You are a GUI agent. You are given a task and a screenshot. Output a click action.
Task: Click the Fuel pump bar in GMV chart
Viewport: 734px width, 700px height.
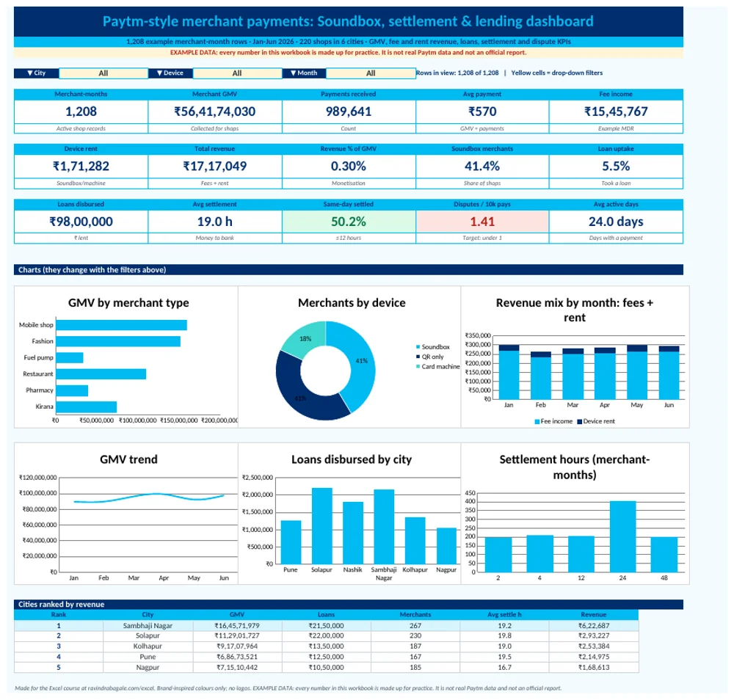click(x=70, y=357)
